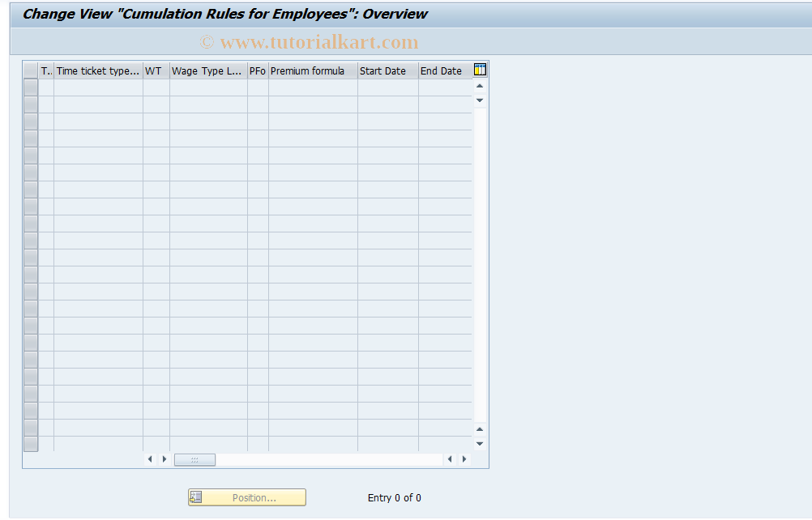The image size is (812, 520).
Task: Select the Wage Type L... column header
Action: pyautogui.click(x=208, y=71)
